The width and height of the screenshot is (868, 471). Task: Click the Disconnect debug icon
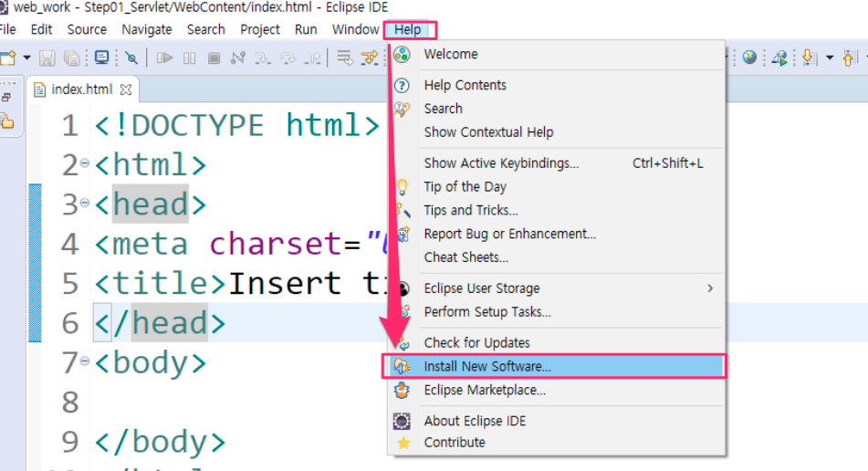[x=238, y=58]
